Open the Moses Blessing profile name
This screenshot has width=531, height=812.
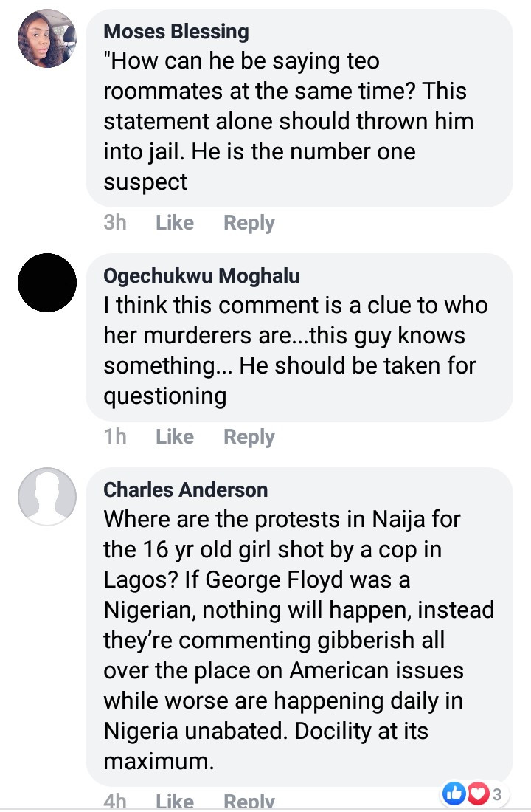click(176, 31)
